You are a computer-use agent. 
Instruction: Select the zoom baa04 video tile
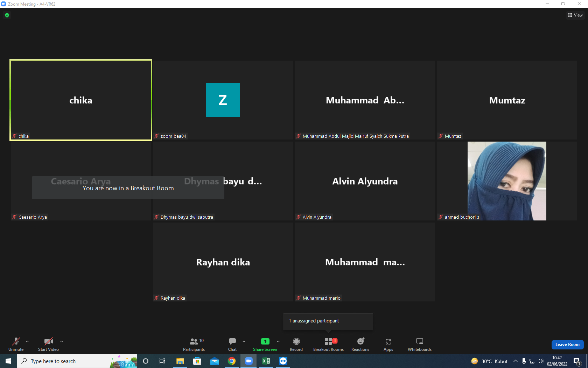(223, 100)
